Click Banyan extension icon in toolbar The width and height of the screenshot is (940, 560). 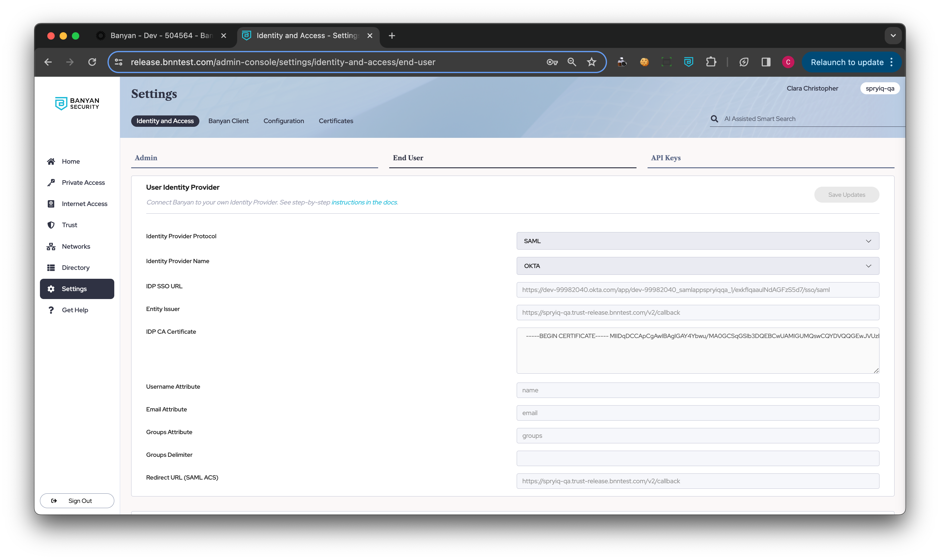coord(689,62)
